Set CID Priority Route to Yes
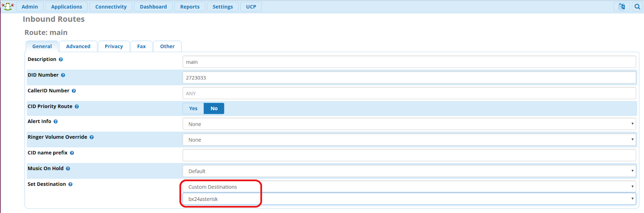Viewport: 644px width, 213px height. pos(193,108)
